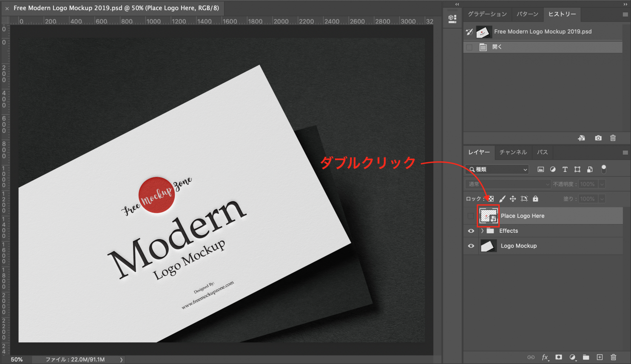
Task: Select the lock all padlock icon
Action: click(x=535, y=198)
